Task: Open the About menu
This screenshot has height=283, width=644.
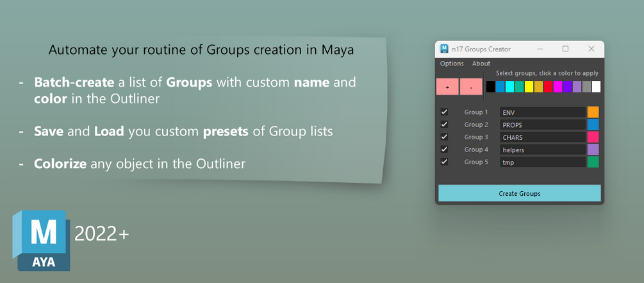Action: [x=481, y=64]
